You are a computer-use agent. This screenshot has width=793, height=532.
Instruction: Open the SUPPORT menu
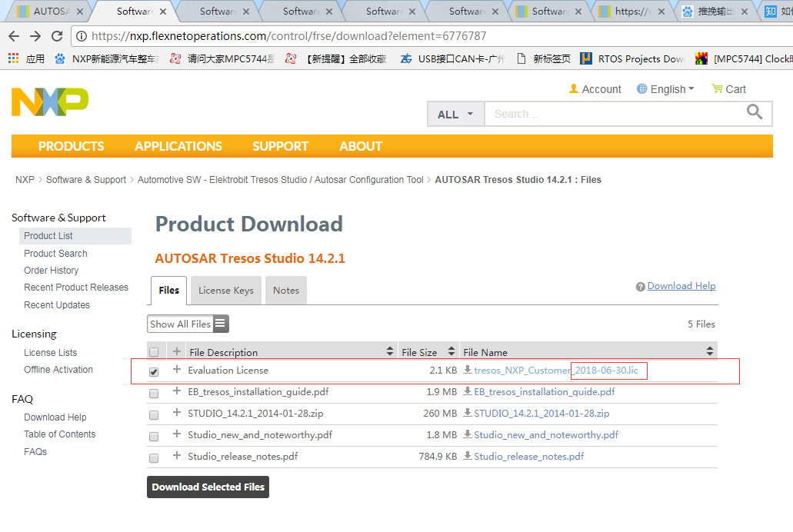pyautogui.click(x=280, y=146)
